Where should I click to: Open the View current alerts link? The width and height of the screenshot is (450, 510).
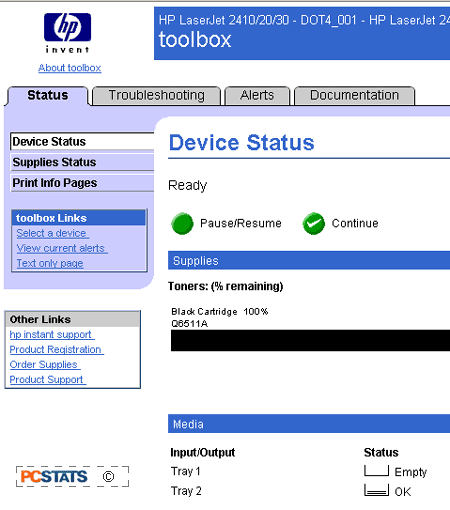coord(62,248)
